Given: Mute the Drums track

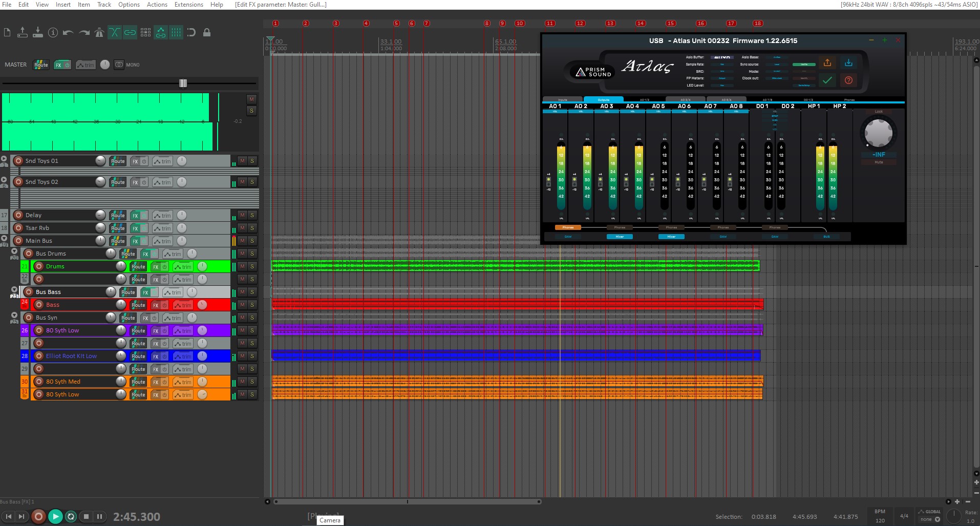Looking at the screenshot, I should coord(242,266).
